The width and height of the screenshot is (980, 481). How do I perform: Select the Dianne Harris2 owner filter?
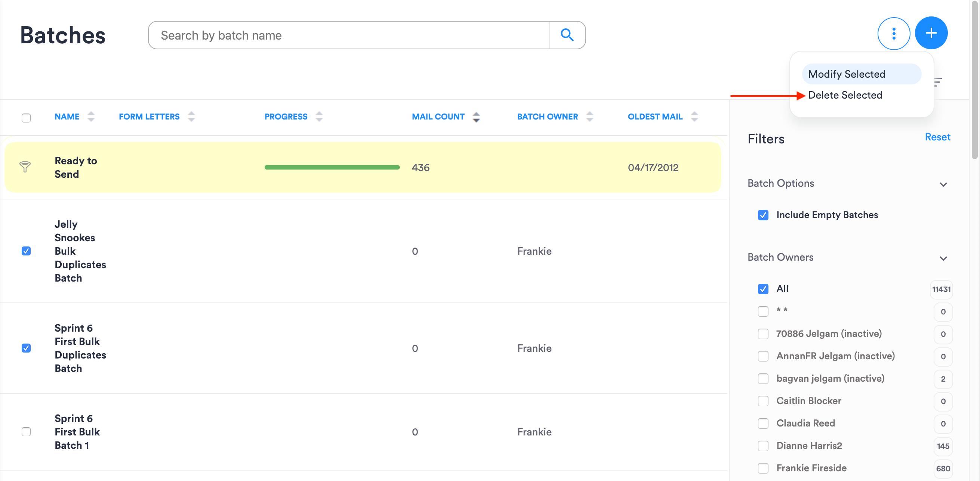pyautogui.click(x=763, y=446)
